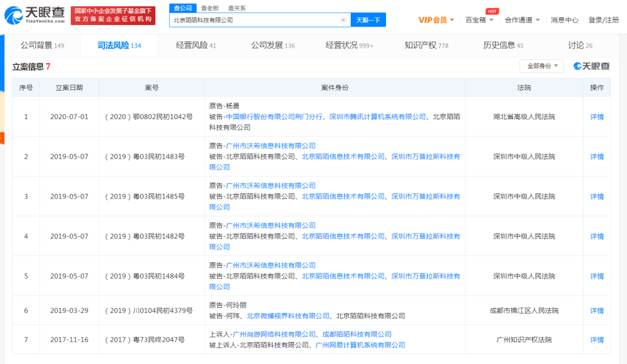Open the 全部身份 filter dropdown

(x=541, y=66)
